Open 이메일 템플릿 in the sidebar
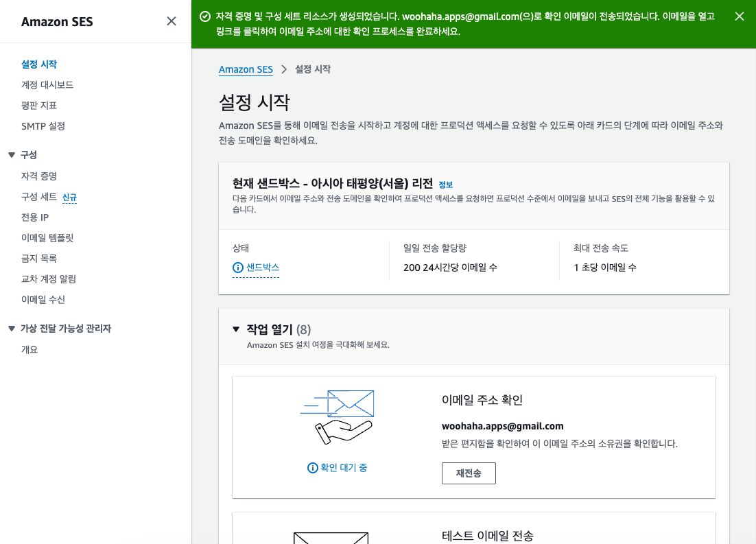The width and height of the screenshot is (756, 544). tap(47, 238)
